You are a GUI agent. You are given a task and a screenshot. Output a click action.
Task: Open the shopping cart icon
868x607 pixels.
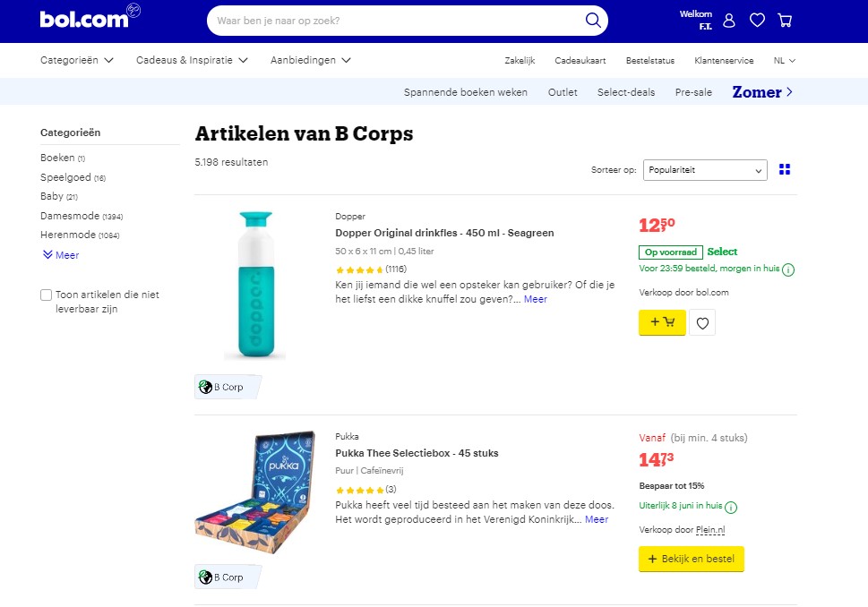785,20
